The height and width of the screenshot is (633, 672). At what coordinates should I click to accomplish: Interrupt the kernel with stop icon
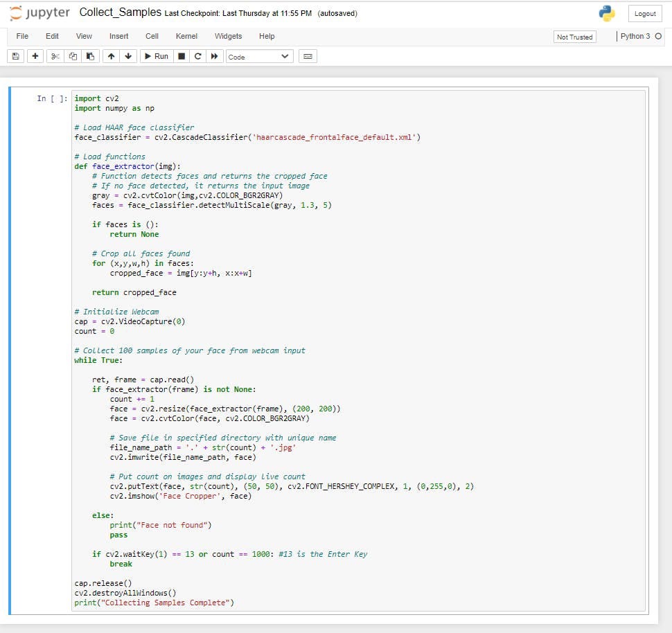point(182,56)
